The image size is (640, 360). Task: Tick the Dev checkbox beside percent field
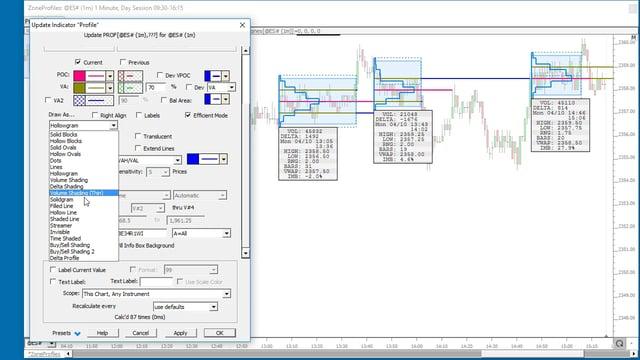(189, 87)
